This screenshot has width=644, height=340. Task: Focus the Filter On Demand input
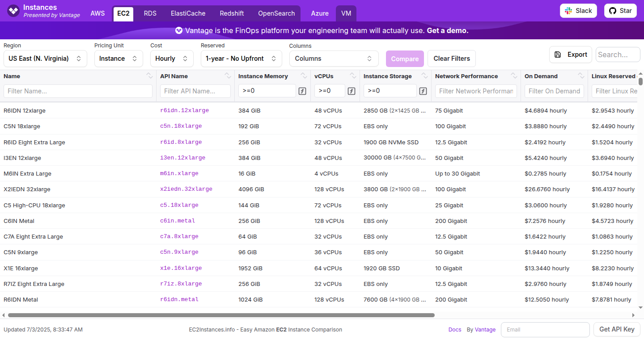[554, 91]
